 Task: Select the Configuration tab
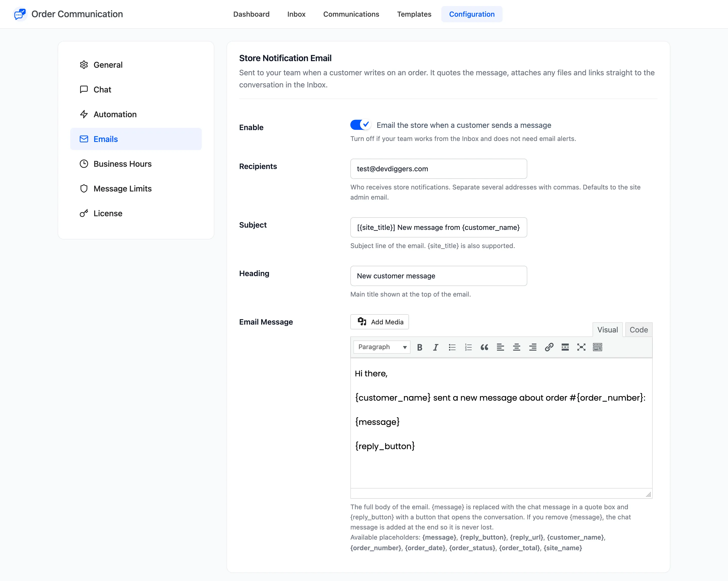[x=472, y=14]
